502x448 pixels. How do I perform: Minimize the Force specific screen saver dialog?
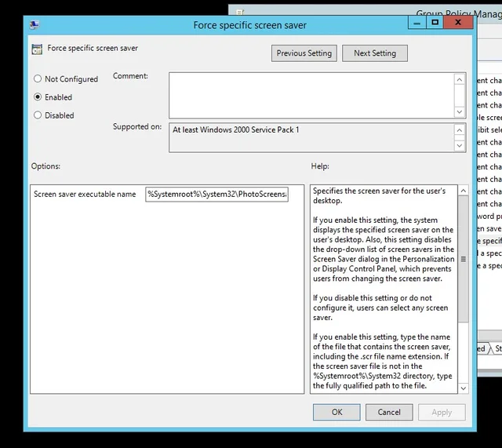pyautogui.click(x=417, y=23)
